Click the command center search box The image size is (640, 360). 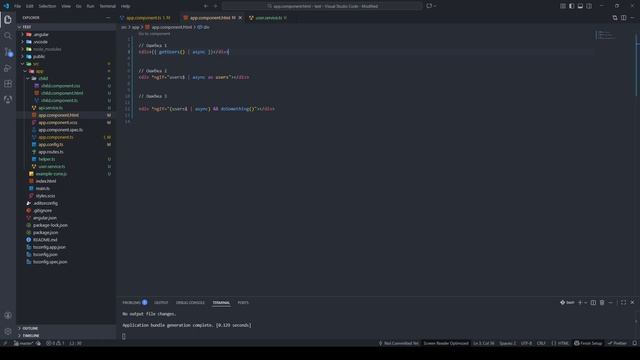(x=322, y=6)
